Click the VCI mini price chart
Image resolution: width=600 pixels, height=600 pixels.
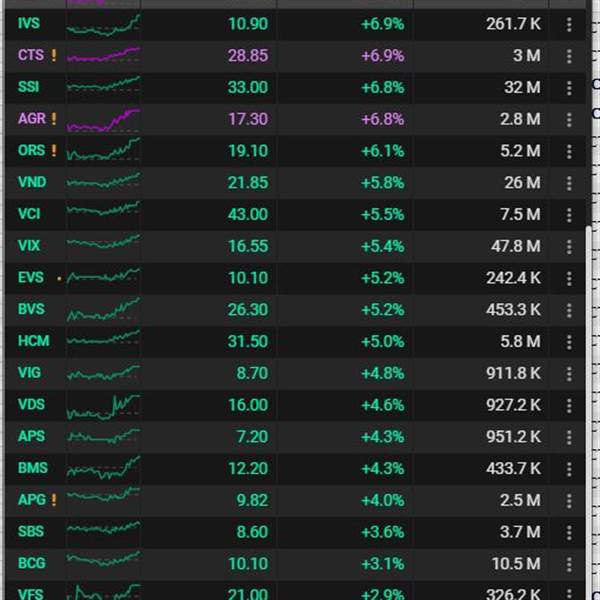103,209
